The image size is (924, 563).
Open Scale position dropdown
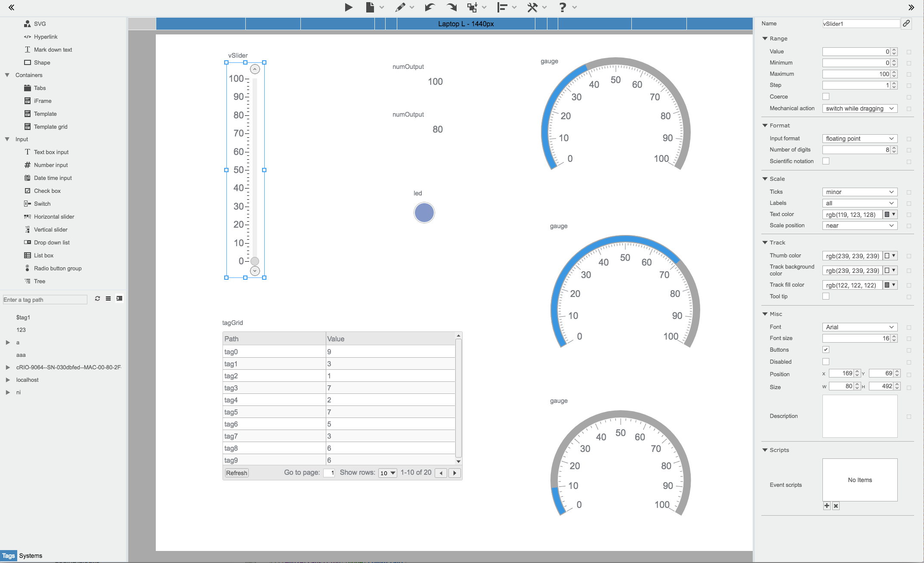click(859, 226)
